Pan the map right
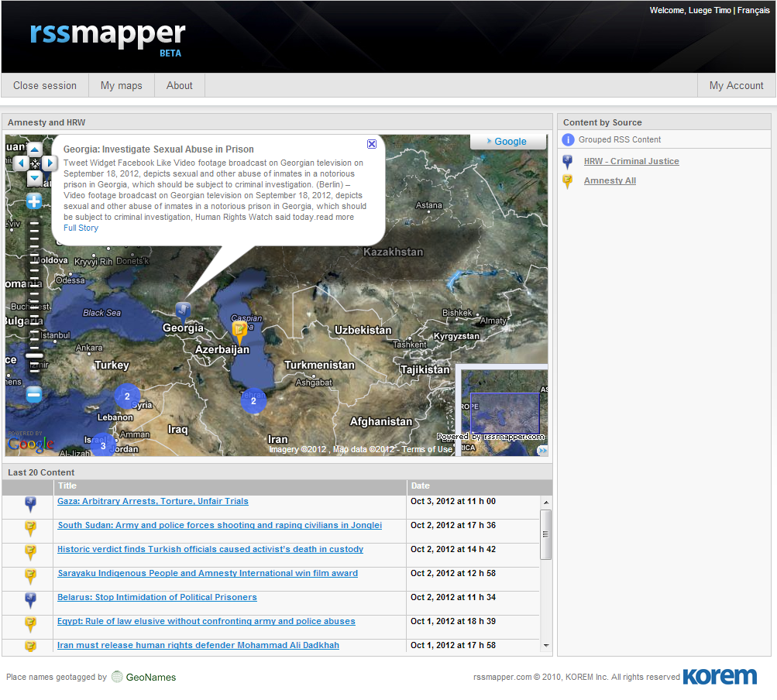The height and width of the screenshot is (700, 777). coord(50,163)
